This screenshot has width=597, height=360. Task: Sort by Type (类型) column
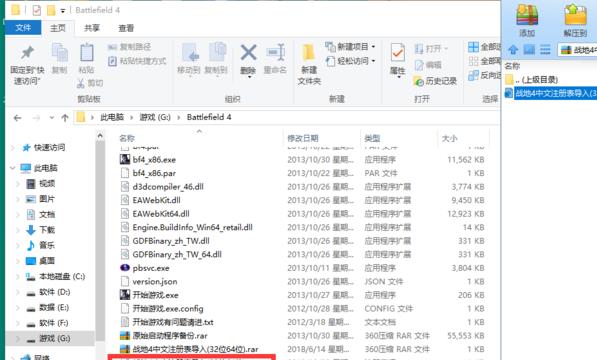(x=372, y=138)
